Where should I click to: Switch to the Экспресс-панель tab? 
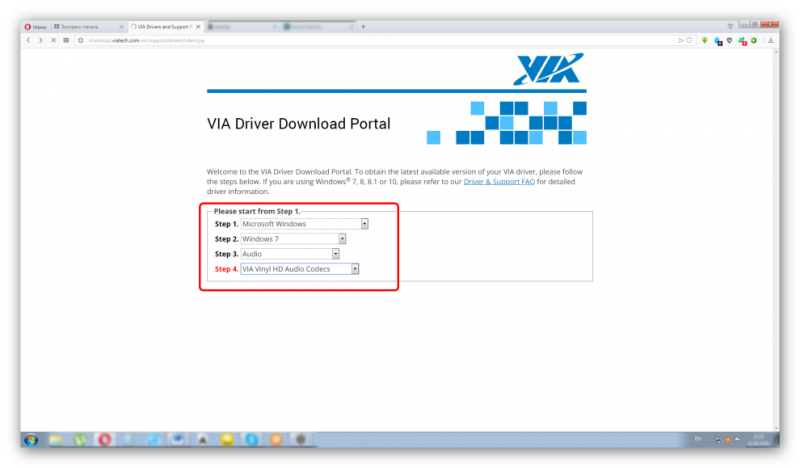point(84,27)
